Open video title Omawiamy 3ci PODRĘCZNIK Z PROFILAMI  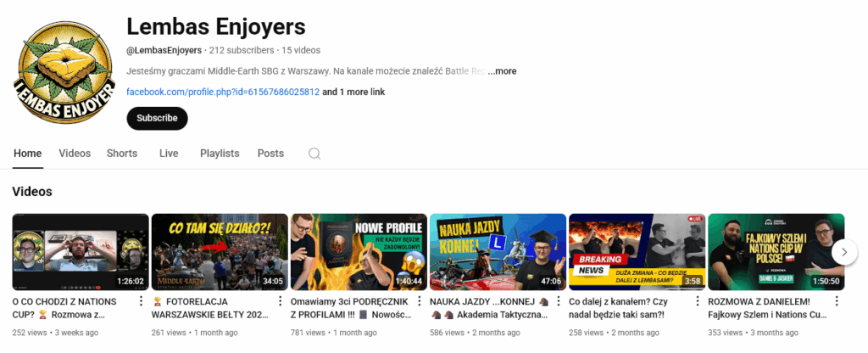(x=350, y=309)
